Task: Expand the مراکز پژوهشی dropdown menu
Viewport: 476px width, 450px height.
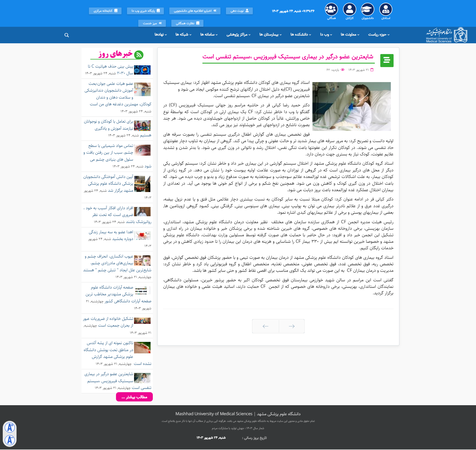Action: (239, 35)
